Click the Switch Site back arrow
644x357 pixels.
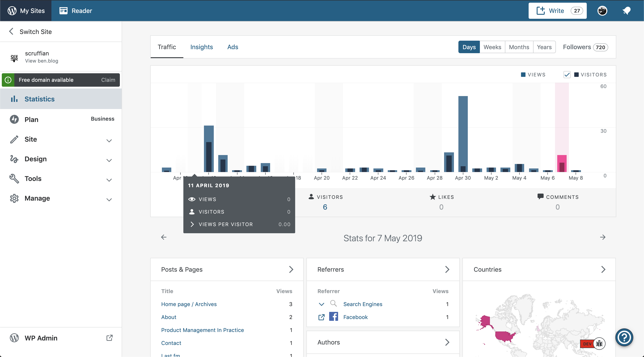[x=11, y=31]
